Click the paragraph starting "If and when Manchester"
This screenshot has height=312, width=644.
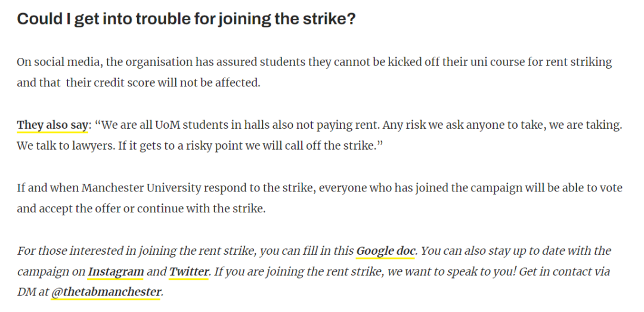point(320,198)
